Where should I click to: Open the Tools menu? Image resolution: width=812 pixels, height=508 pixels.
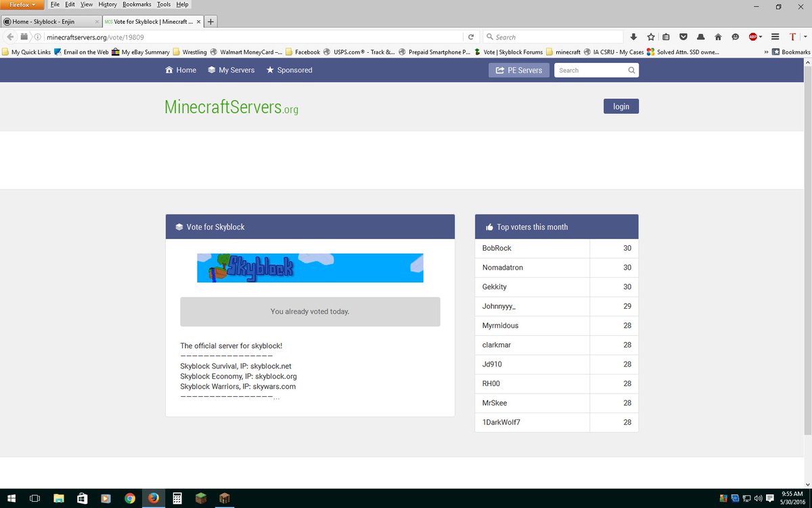click(x=164, y=4)
